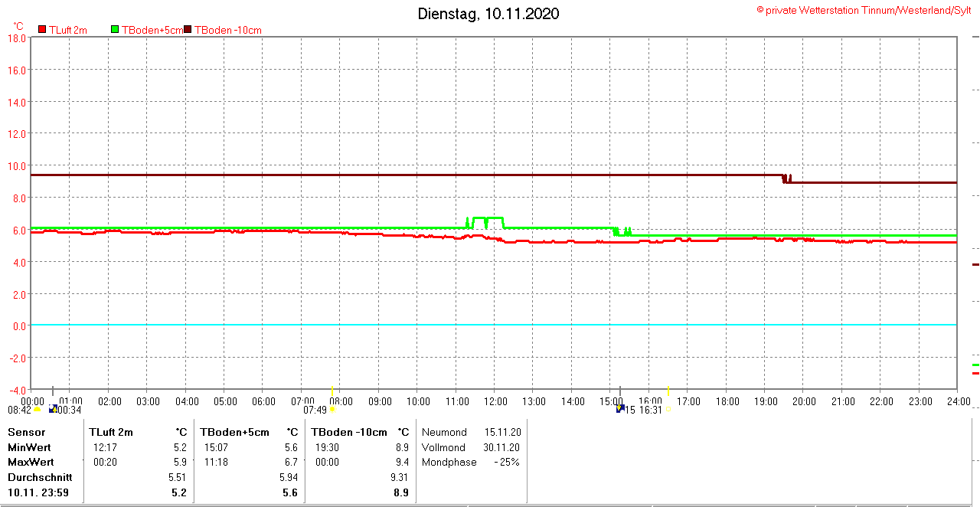Click the private Wetterstation Tinnum copyright text

click(x=864, y=10)
